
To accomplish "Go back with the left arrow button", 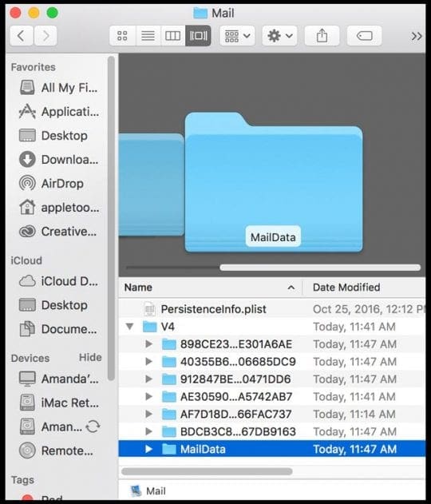I will 22,36.
